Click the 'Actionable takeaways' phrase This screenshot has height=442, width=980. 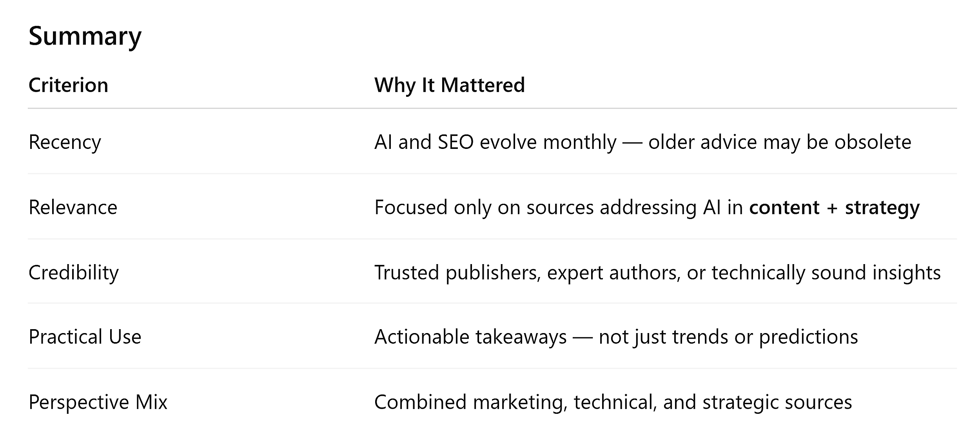pyautogui.click(x=470, y=337)
